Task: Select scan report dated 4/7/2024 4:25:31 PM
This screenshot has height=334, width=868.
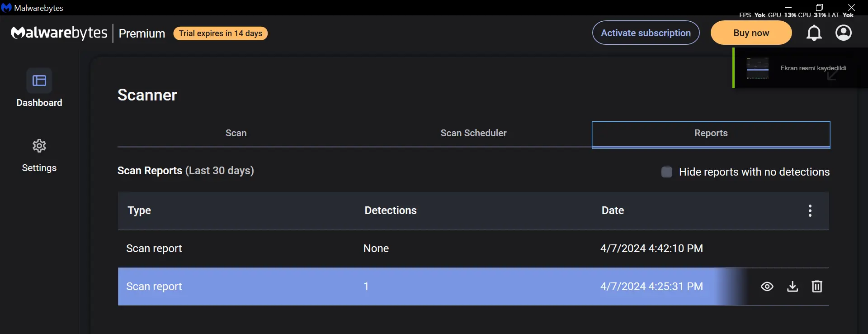Action: click(x=473, y=286)
